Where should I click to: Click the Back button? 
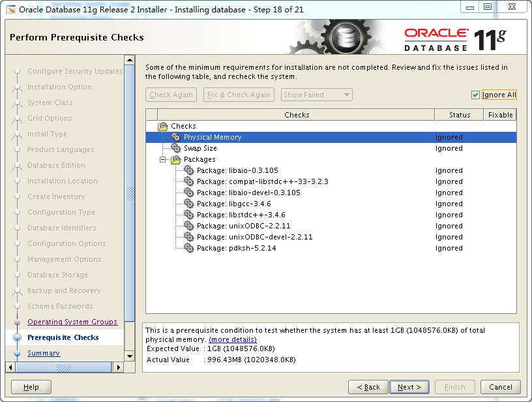click(x=368, y=387)
